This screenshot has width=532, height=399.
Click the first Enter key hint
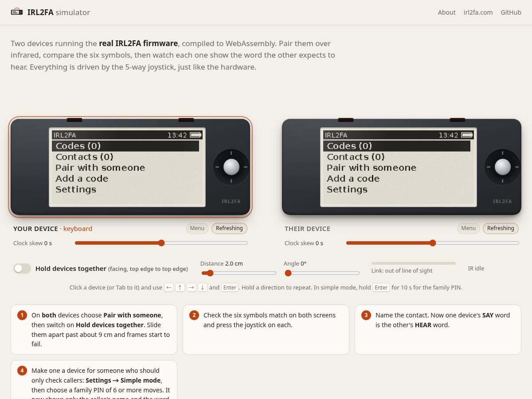[x=230, y=287]
